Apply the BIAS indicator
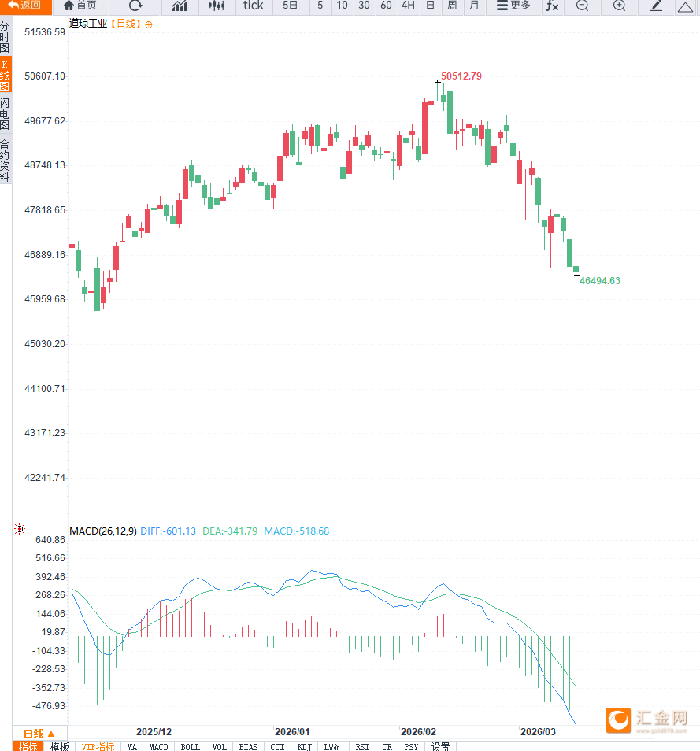The width and height of the screenshot is (700, 751). [248, 746]
